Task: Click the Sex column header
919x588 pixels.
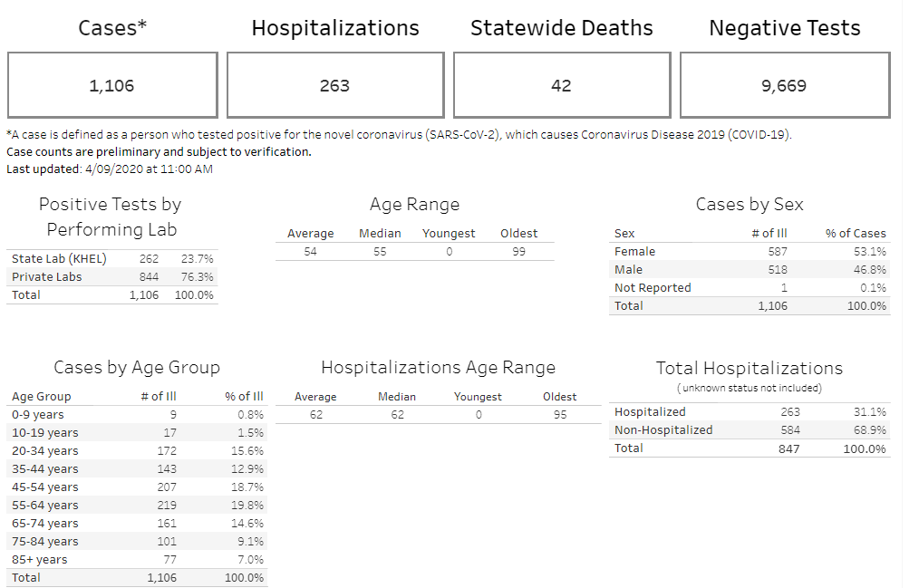Action: click(x=624, y=233)
